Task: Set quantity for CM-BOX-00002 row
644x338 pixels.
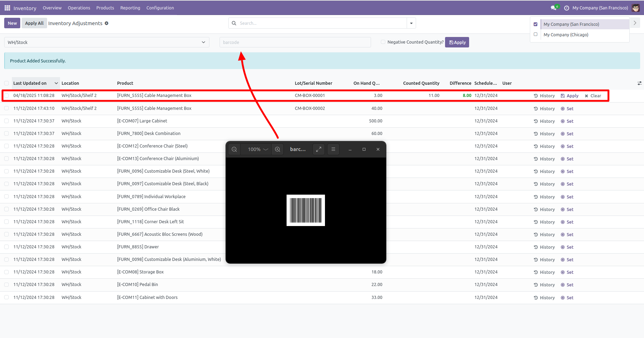Action: (x=567, y=109)
